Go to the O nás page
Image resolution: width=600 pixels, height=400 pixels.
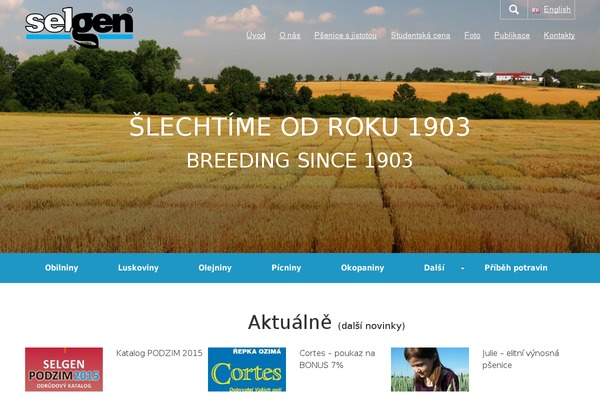tap(290, 35)
